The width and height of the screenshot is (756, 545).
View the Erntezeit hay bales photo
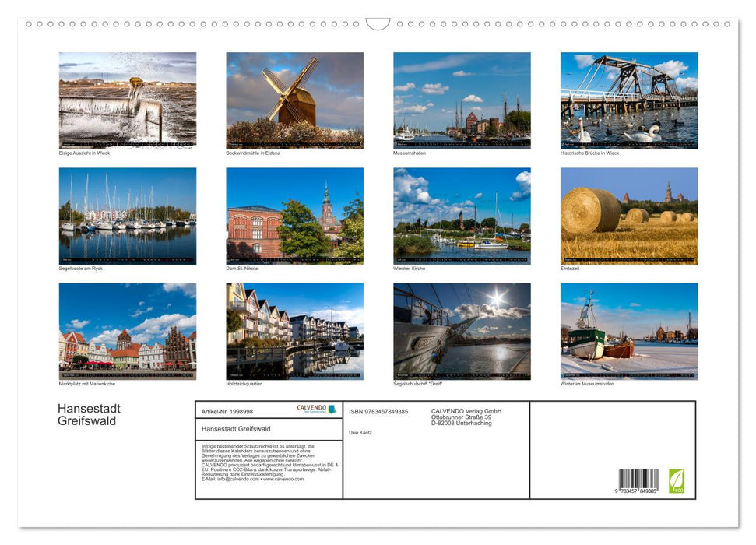pyautogui.click(x=629, y=216)
